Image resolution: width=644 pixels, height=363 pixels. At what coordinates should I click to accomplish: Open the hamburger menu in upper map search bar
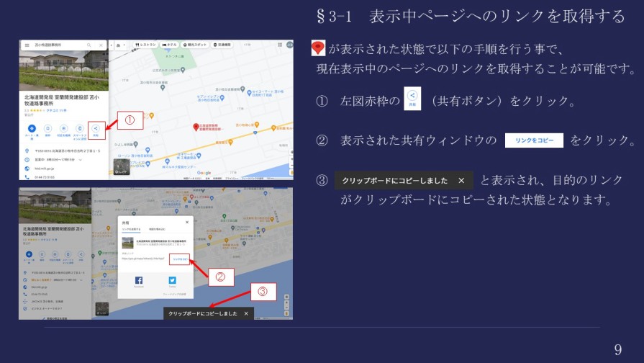[27, 45]
